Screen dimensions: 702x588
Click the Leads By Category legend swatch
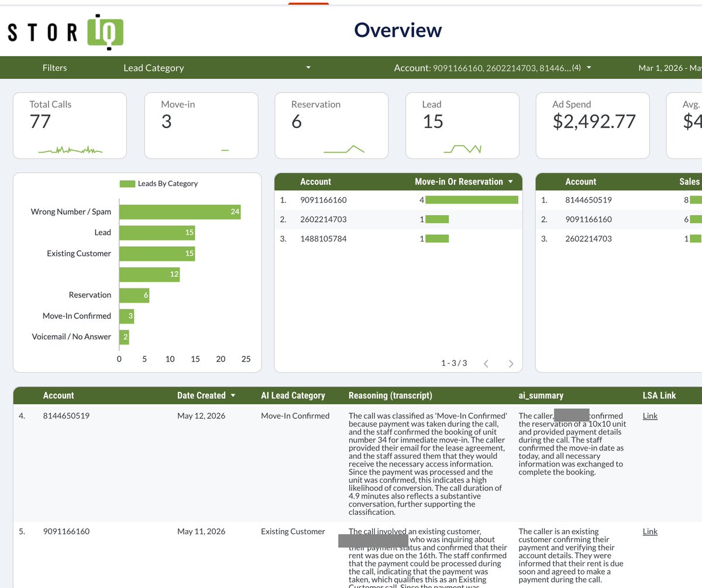tap(128, 184)
